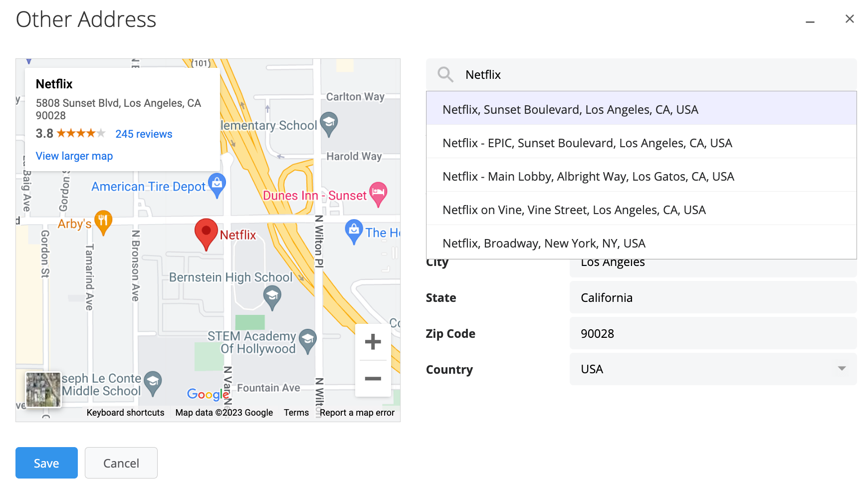The height and width of the screenshot is (493, 868).
Task: Click the Arby's restaurant map pin
Action: click(x=103, y=223)
